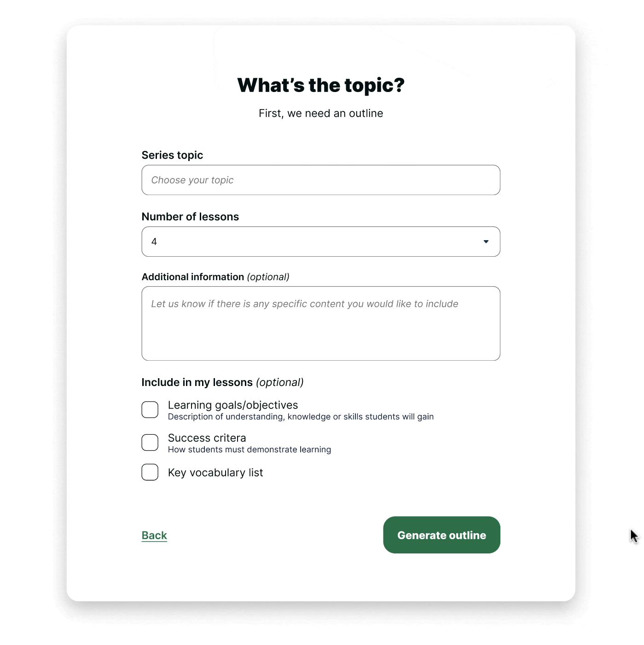Tick the Success critera checkbox
Image resolution: width=644 pixels, height=645 pixels.
[150, 443]
